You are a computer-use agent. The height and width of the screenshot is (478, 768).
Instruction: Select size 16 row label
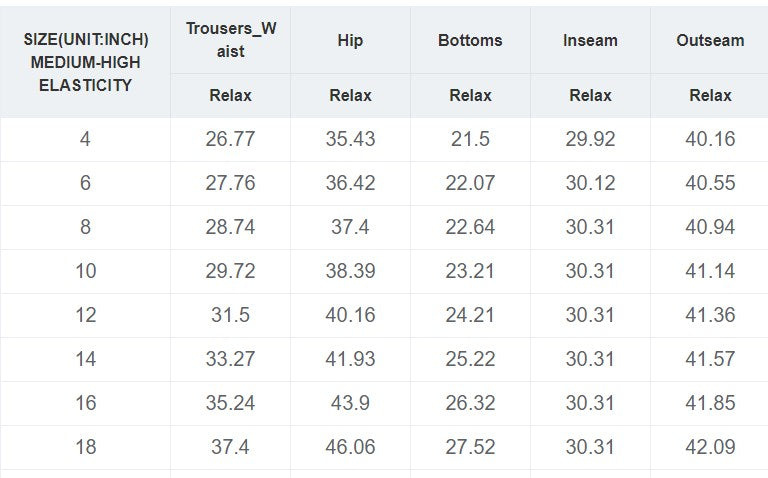pos(85,403)
